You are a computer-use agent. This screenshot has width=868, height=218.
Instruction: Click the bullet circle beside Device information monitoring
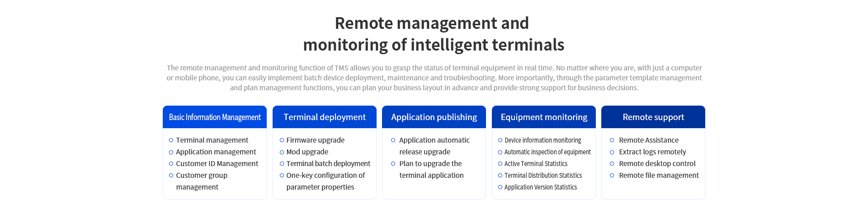pyautogui.click(x=500, y=140)
